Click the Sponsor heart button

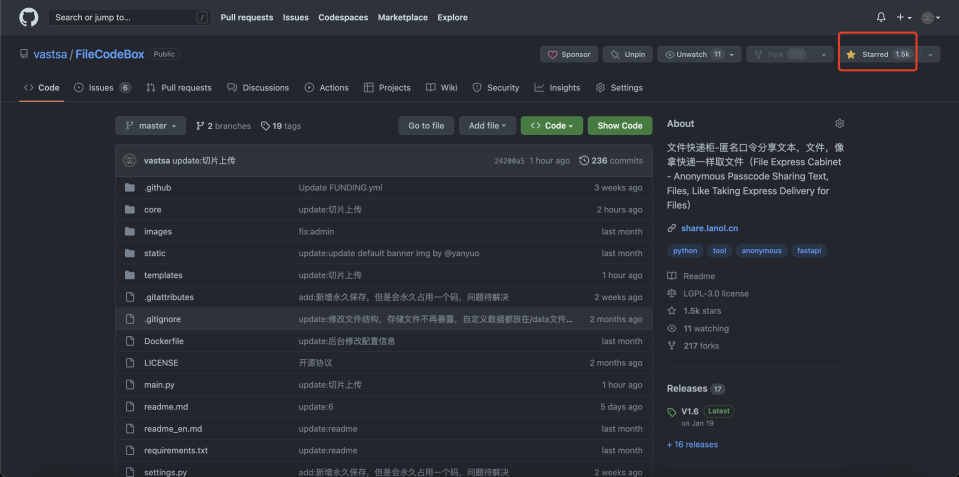coord(569,54)
